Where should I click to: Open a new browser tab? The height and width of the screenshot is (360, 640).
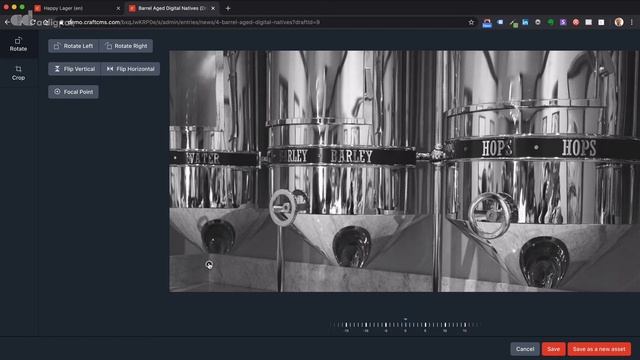pos(228,8)
